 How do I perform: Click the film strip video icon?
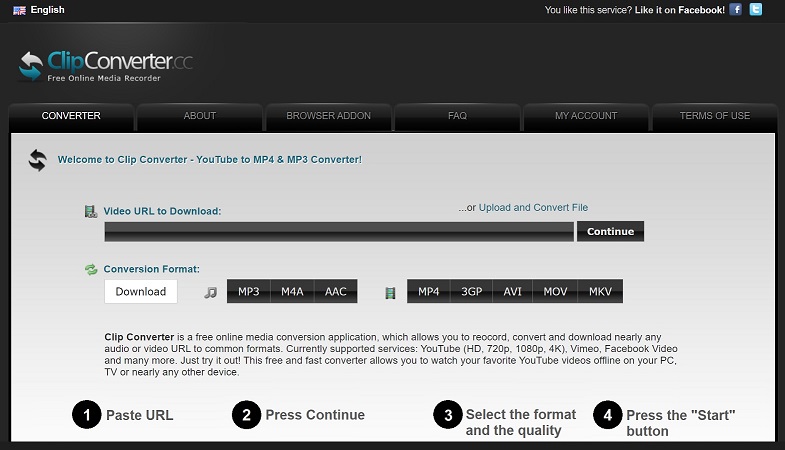pyautogui.click(x=390, y=293)
